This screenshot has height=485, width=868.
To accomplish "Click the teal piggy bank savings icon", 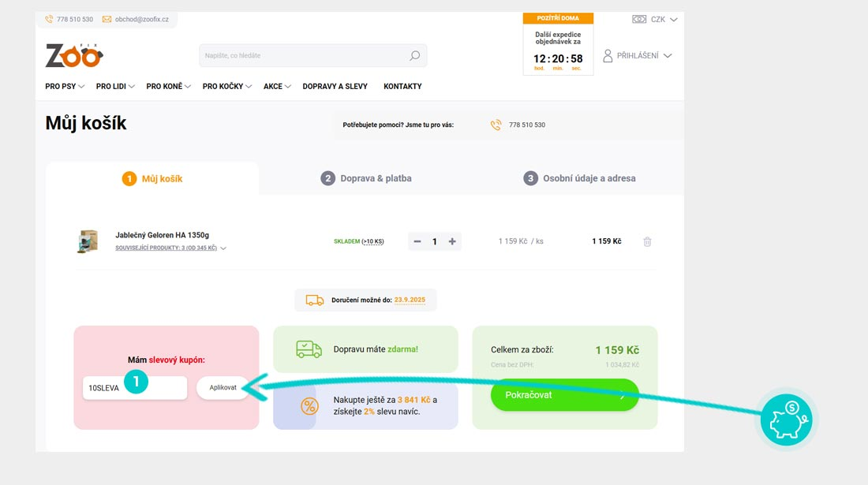I will 786,420.
